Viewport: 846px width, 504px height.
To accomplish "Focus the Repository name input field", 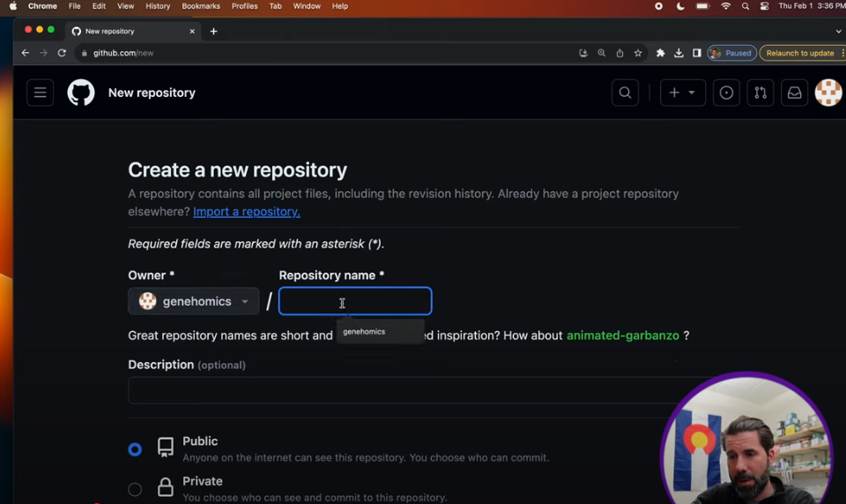I will (355, 301).
